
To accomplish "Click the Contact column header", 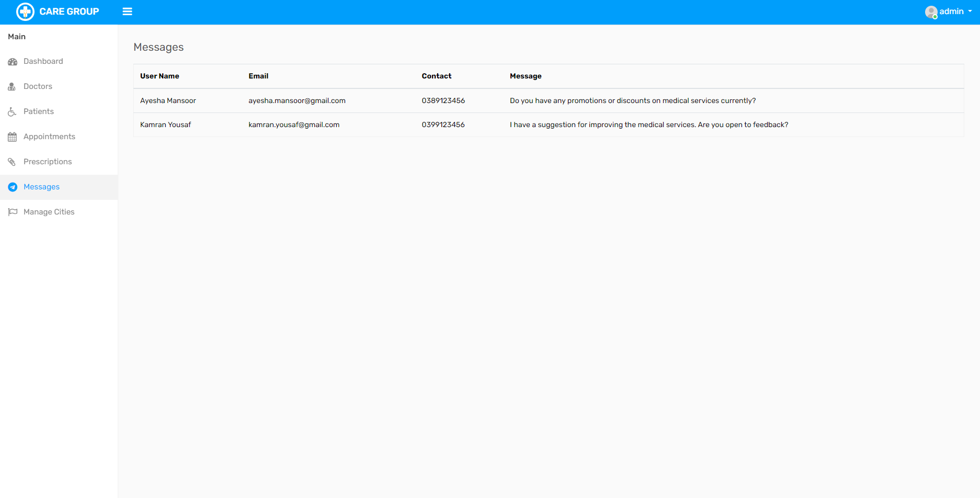I will click(436, 76).
